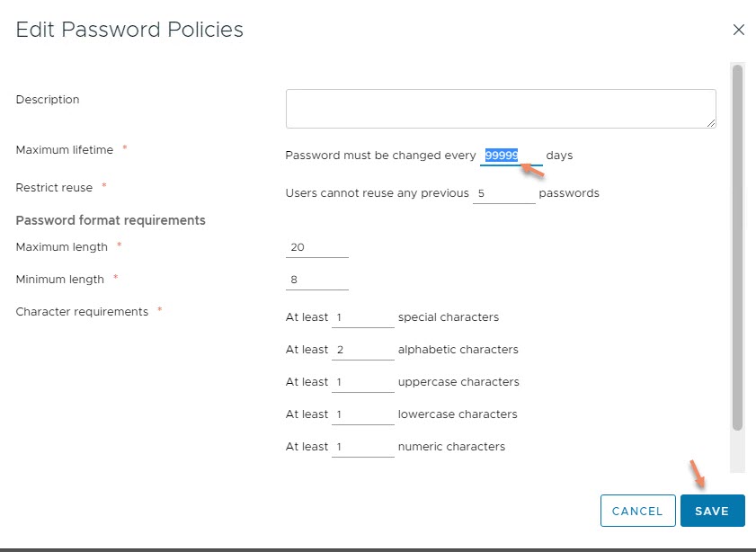Grab the Description box resize handle
The height and width of the screenshot is (552, 756).
coord(711,123)
